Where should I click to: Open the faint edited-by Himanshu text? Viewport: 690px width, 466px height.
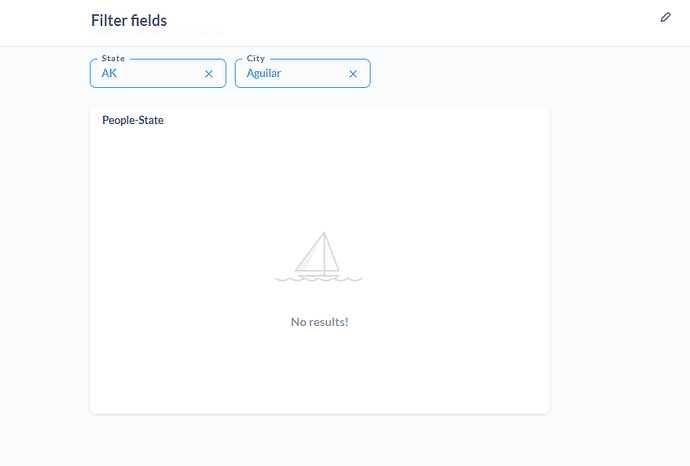(157, 32)
